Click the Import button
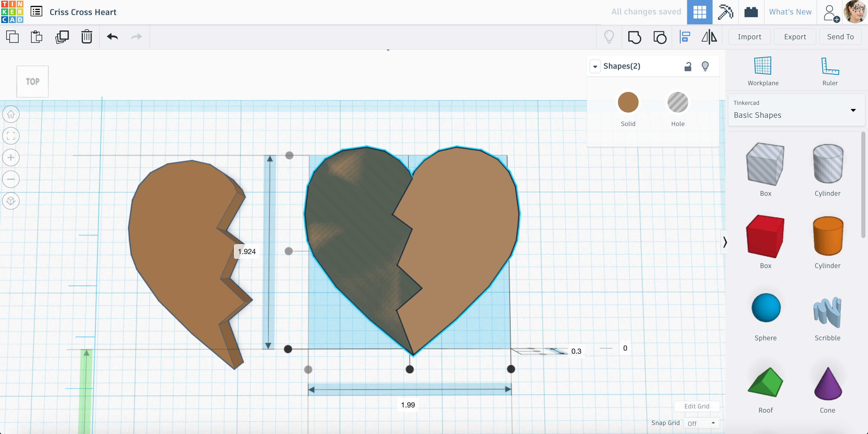868x434 pixels. pos(749,37)
